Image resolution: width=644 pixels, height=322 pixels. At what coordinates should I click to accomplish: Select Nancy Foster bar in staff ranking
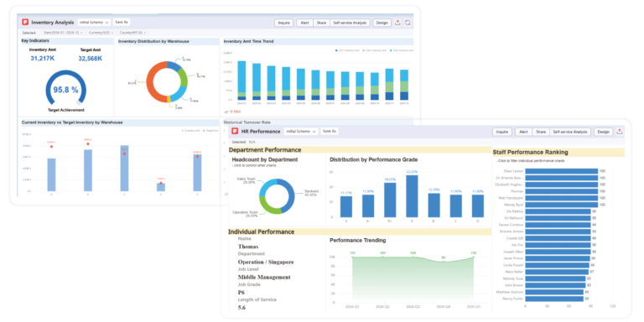[554, 299]
